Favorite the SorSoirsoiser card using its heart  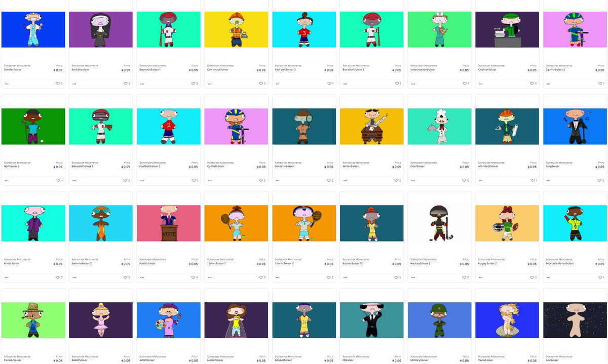126,84
